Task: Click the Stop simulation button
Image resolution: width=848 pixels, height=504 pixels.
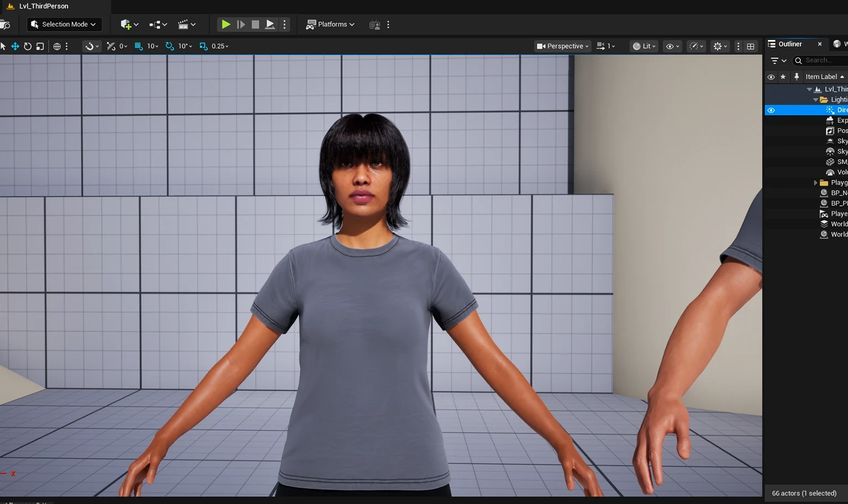Action: [x=255, y=24]
